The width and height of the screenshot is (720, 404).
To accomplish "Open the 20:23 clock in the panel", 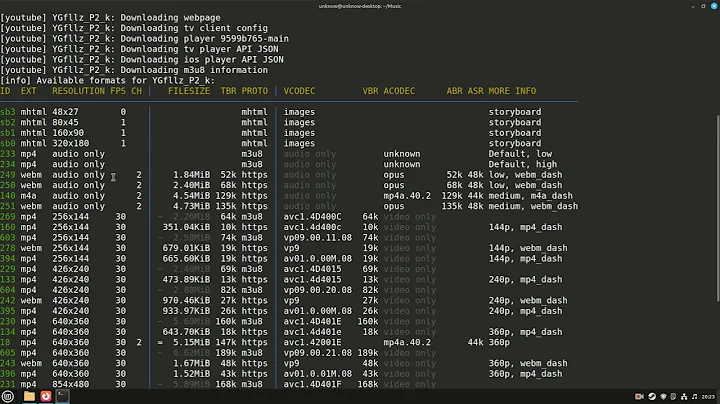I will click(x=708, y=397).
